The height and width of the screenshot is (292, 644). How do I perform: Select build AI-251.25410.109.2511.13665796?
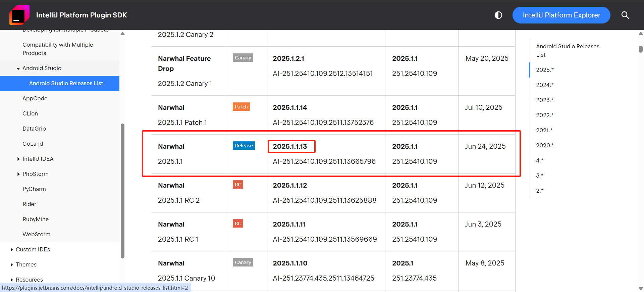[324, 161]
